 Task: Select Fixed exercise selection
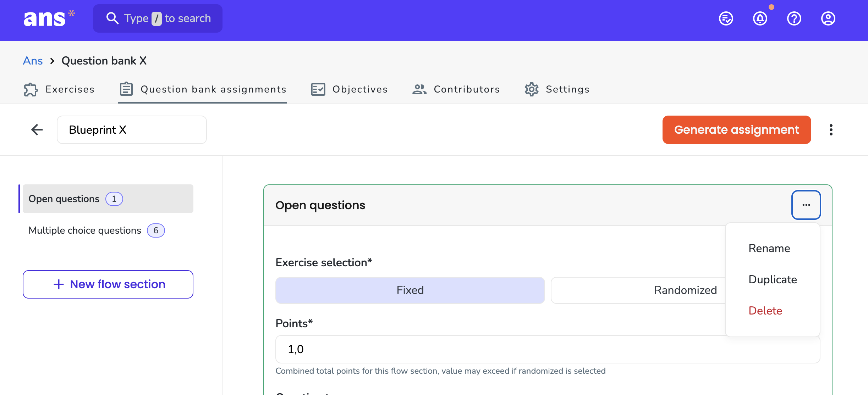click(x=410, y=290)
